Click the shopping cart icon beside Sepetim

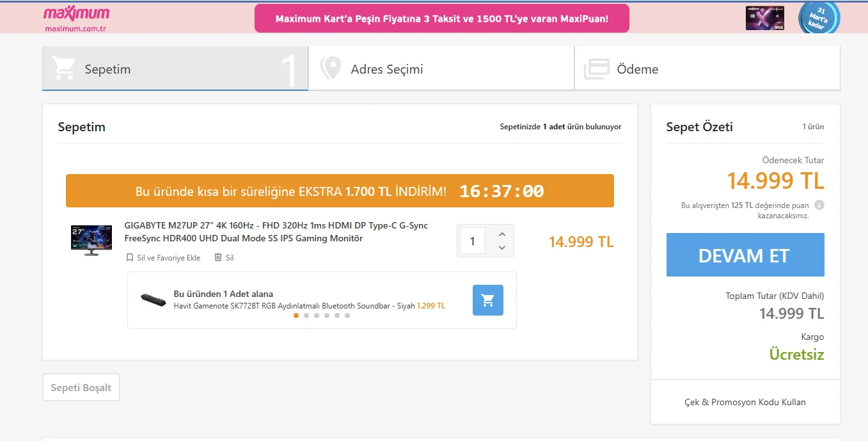[x=63, y=68]
